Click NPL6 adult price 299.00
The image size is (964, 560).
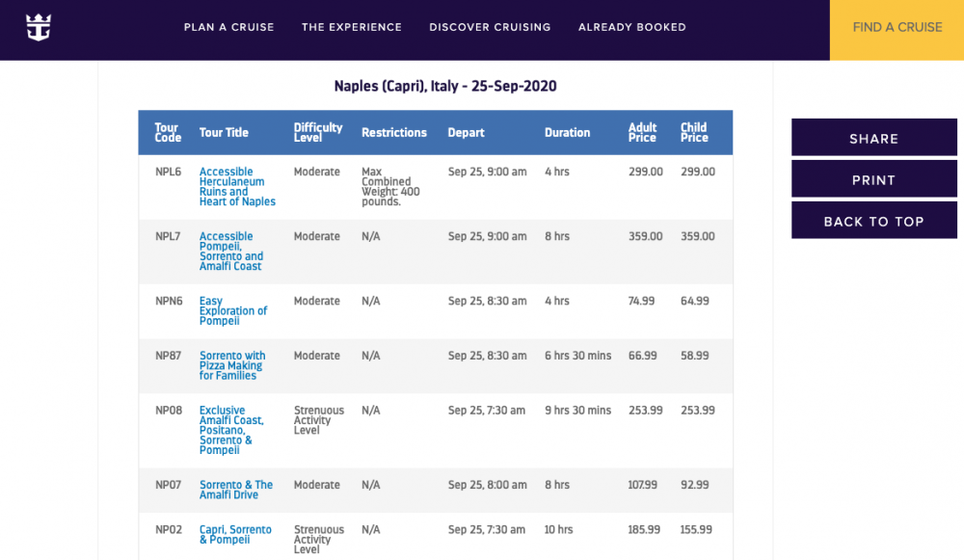pos(646,172)
